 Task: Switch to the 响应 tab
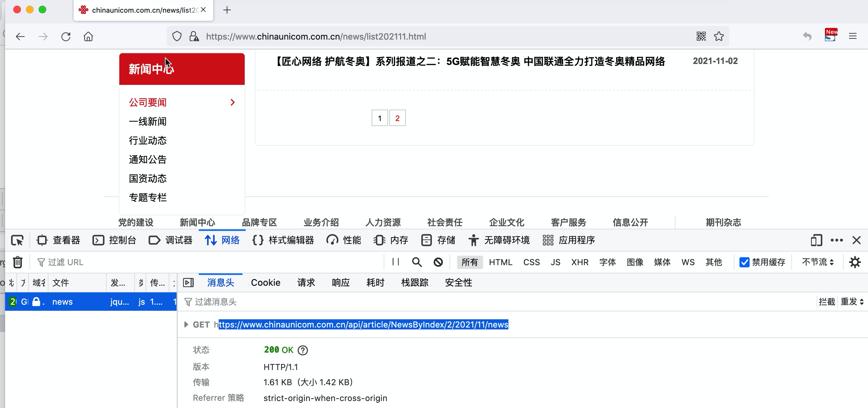tap(341, 283)
